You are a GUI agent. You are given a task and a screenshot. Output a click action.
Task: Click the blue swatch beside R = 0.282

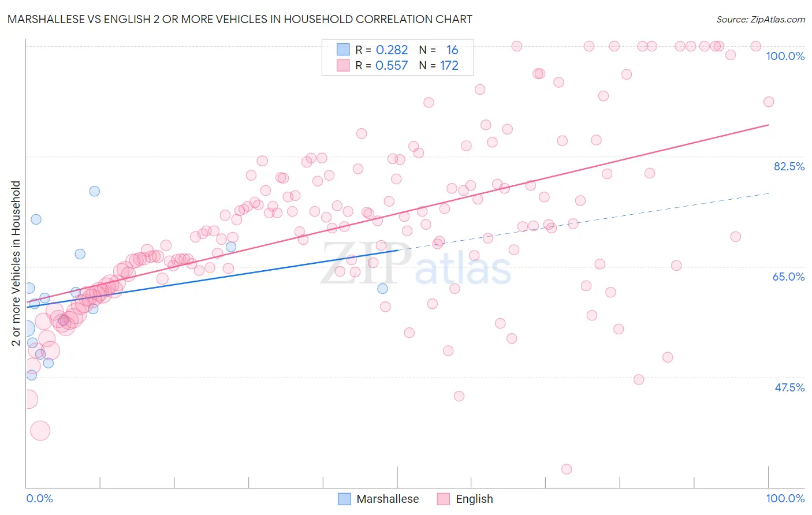tap(343, 50)
